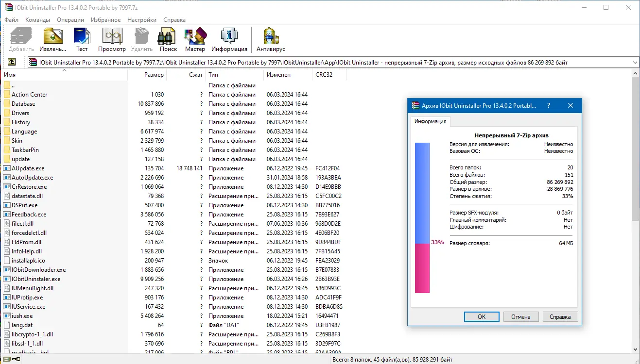Start a Поиск file search
This screenshot has width=640, height=364.
(x=167, y=39)
